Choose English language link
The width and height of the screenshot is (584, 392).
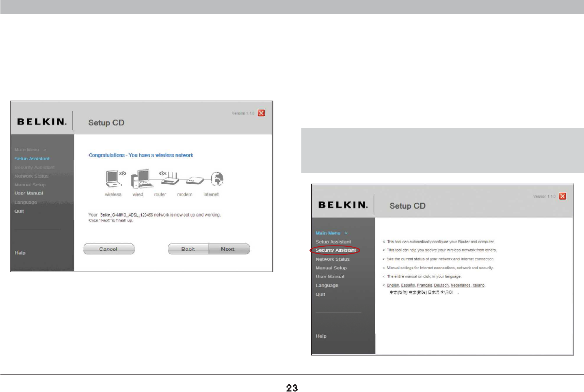tap(393, 285)
